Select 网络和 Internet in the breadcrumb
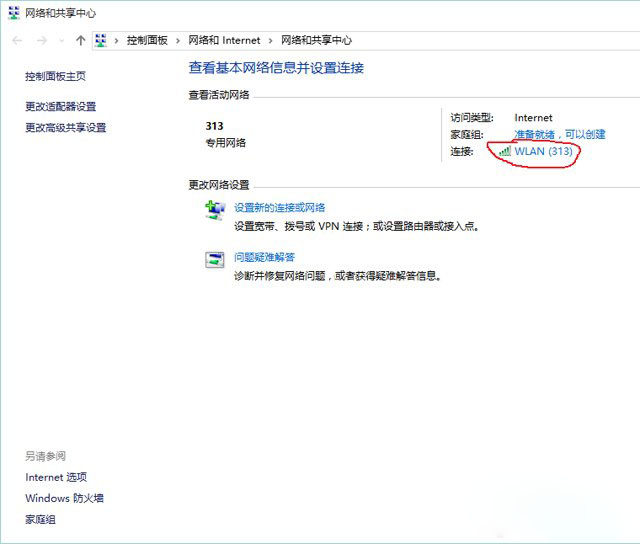 click(x=224, y=41)
